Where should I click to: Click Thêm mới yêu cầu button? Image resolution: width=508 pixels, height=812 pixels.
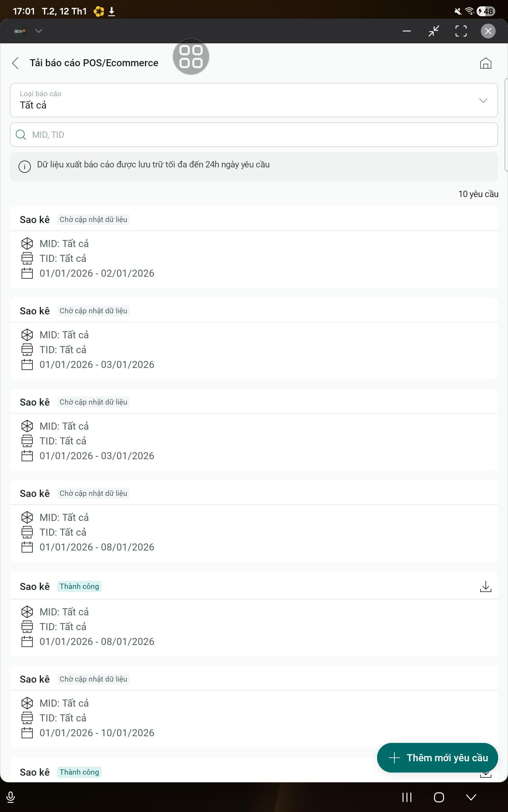(437, 758)
